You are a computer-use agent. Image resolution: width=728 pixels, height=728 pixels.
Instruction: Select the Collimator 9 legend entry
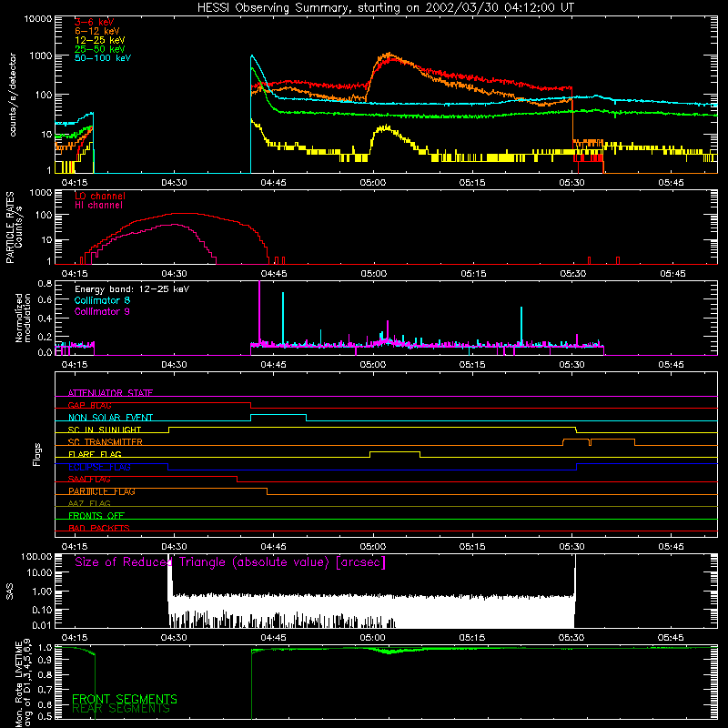coord(102,311)
